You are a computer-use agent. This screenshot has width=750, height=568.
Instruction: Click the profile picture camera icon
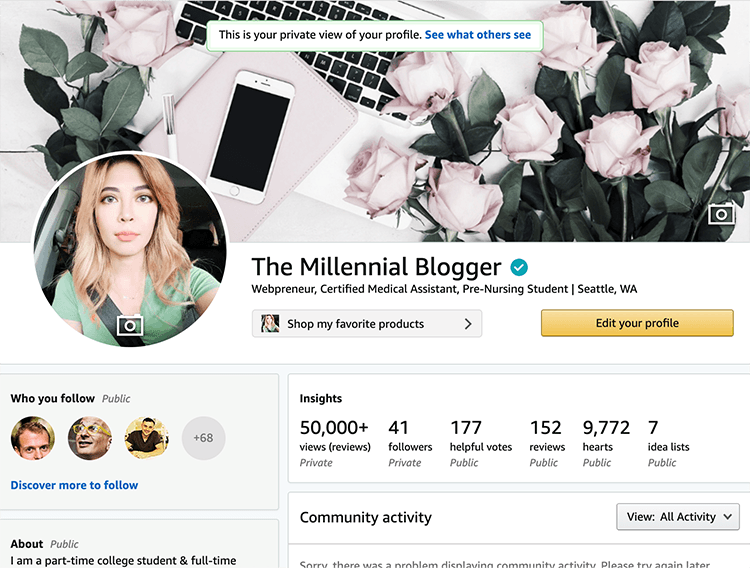130,325
